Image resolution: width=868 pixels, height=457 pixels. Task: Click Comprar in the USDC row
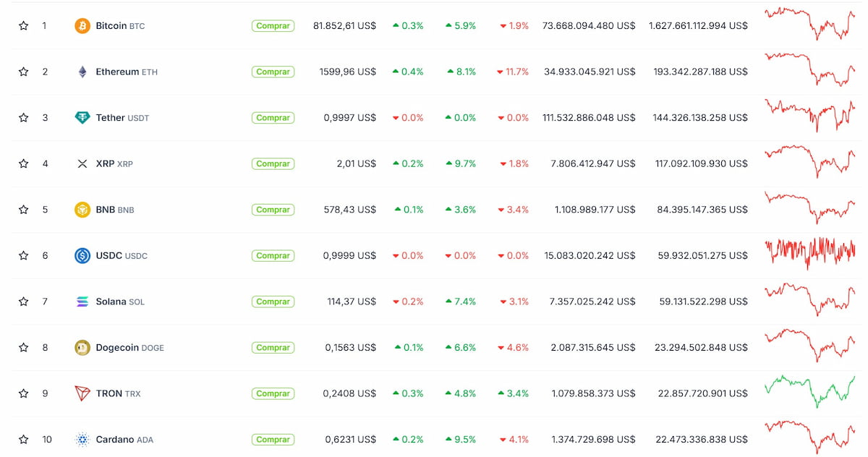(273, 255)
